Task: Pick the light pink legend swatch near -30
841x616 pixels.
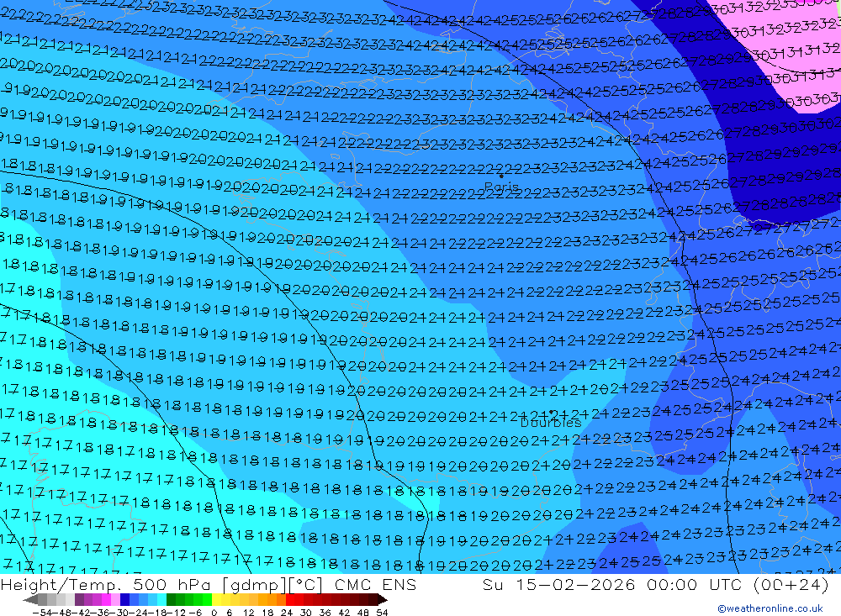Action: click(115, 600)
